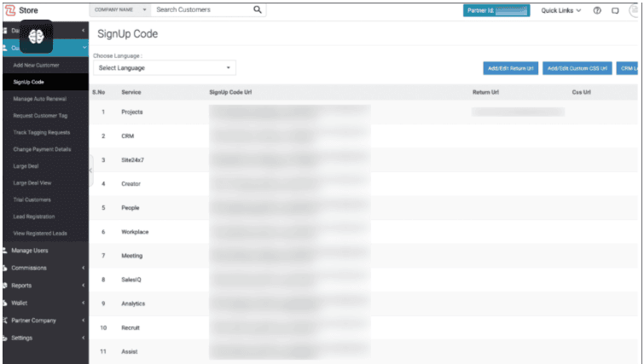Expand the Reports menu arrow
The image size is (644, 364).
pyautogui.click(x=83, y=286)
